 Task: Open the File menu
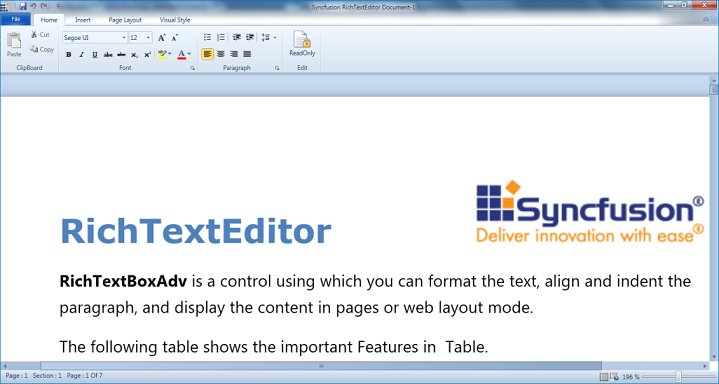coord(16,19)
